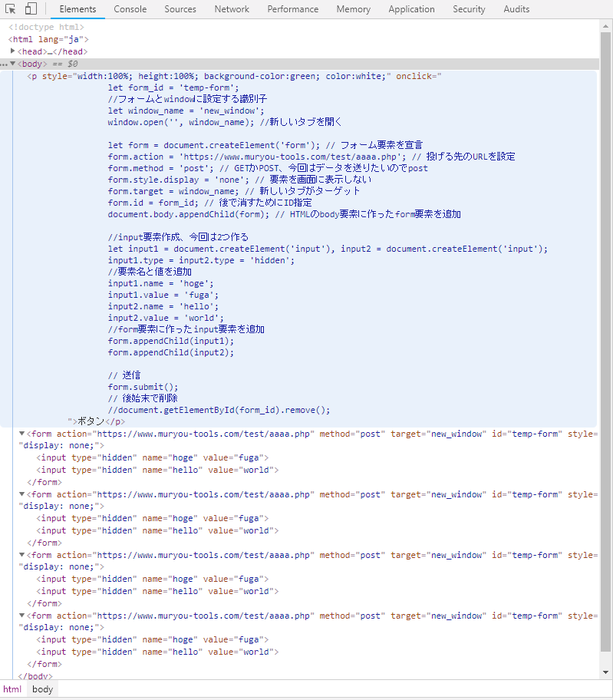Screen dimensions: 613x700
Task: Click the scrollbar up arrow
Action: 605,26
